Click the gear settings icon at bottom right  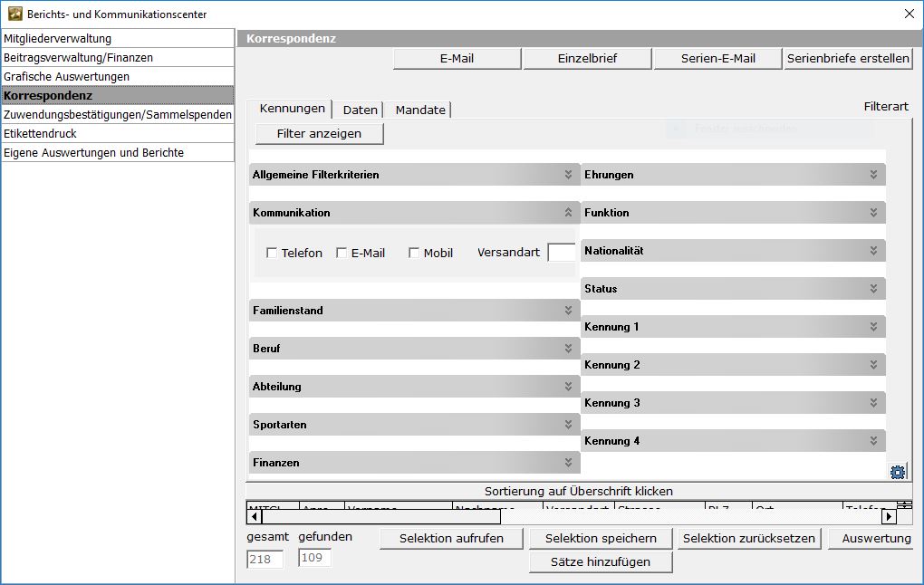pyautogui.click(x=898, y=472)
